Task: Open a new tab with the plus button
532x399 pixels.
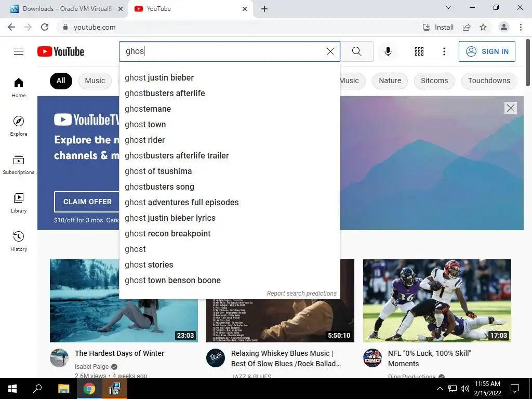Action: (264, 9)
